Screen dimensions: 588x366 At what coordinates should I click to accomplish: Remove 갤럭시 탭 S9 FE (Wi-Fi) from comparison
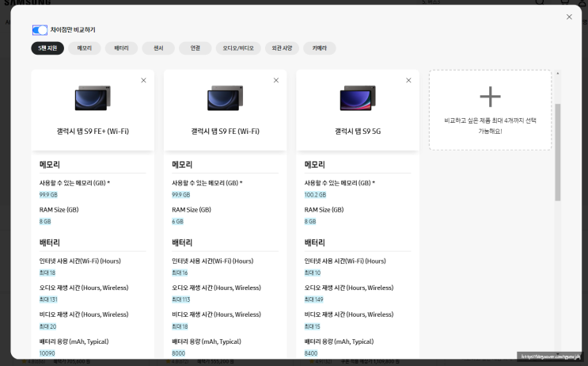click(x=276, y=80)
